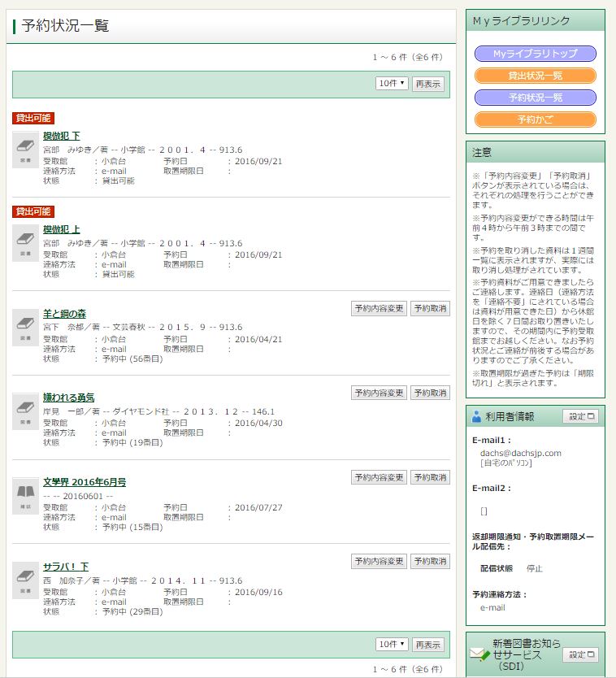The width and height of the screenshot is (616, 678).
Task: Open the bottom 10件 results-per-page dropdown
Action: coord(392,645)
